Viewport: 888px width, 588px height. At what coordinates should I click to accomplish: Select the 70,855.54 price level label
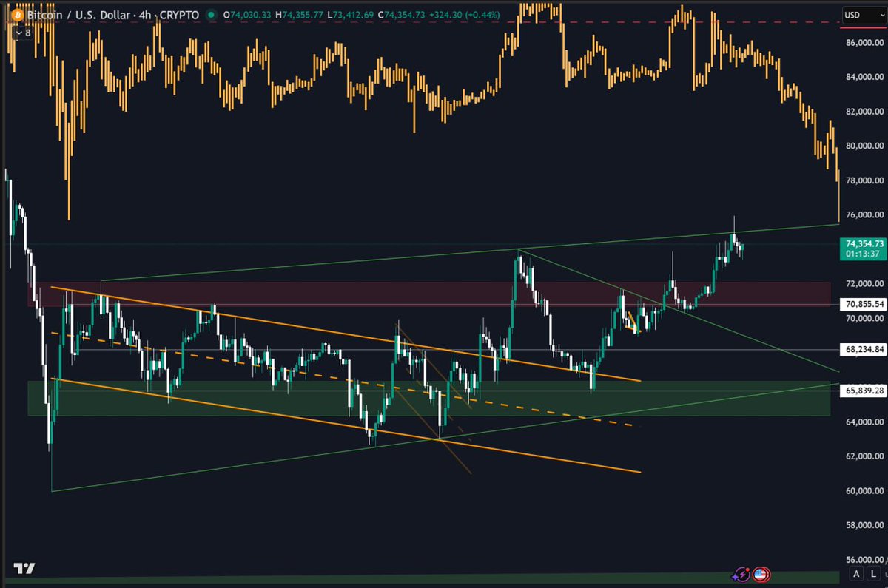coord(863,304)
